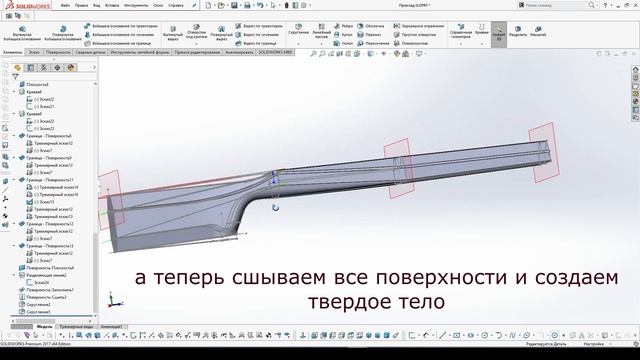This screenshot has height=360, width=640.
Task: Click the Print icon in the toolbar
Action: pos(247,6)
